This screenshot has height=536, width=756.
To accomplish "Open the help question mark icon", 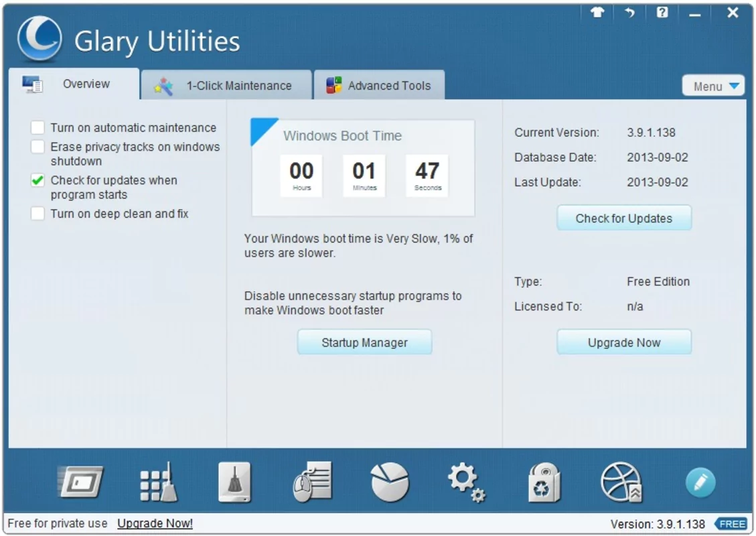I will [662, 13].
